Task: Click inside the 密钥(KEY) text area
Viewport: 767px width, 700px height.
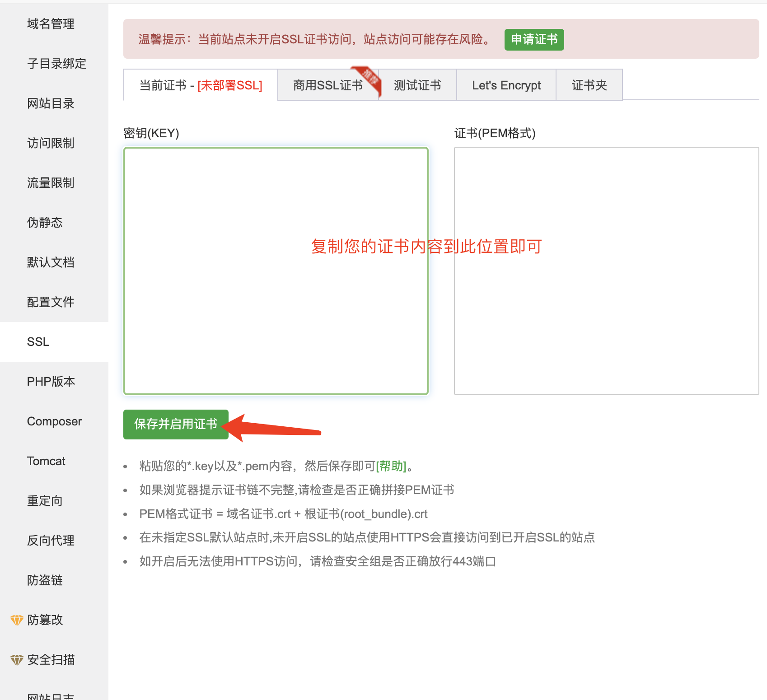Action: (276, 271)
